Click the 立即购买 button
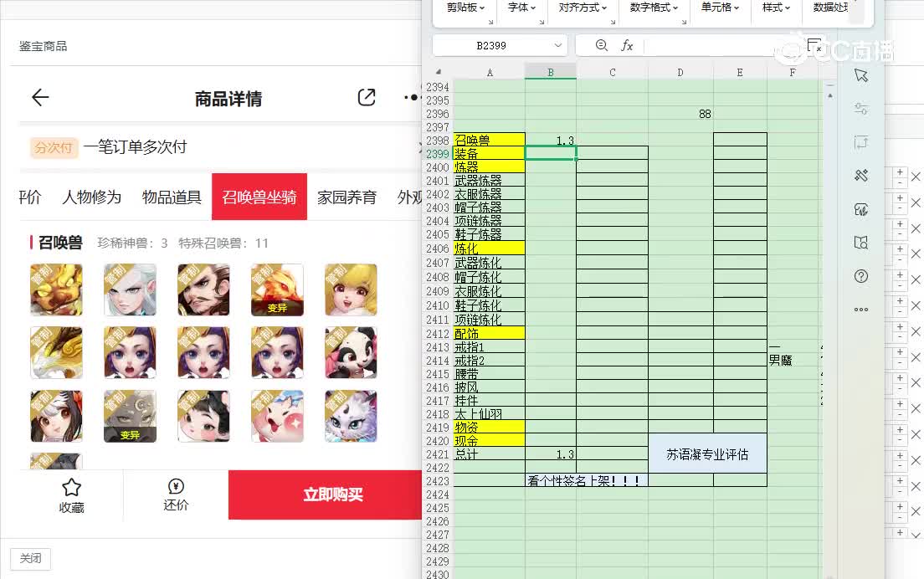This screenshot has width=924, height=579. (x=326, y=494)
